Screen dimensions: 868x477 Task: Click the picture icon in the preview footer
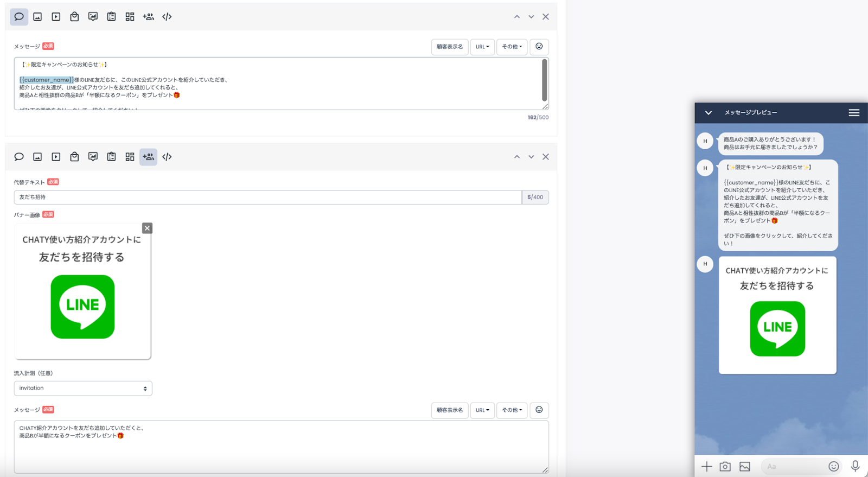pos(745,466)
